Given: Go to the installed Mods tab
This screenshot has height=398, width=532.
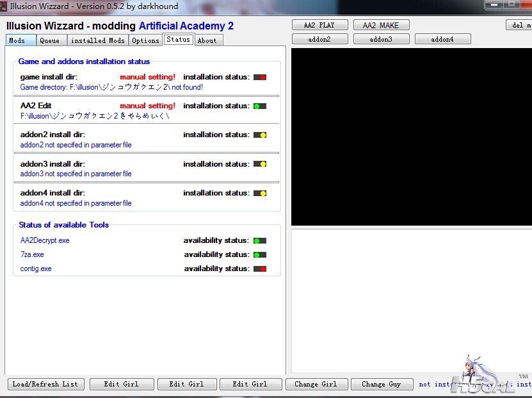Looking at the screenshot, I should (x=98, y=40).
